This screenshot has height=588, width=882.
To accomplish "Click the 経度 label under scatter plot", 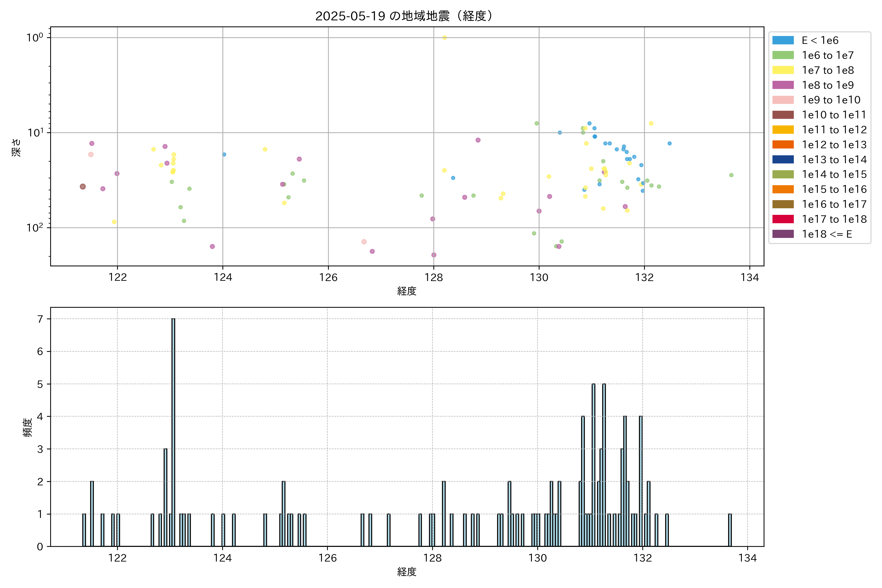I will click(407, 291).
